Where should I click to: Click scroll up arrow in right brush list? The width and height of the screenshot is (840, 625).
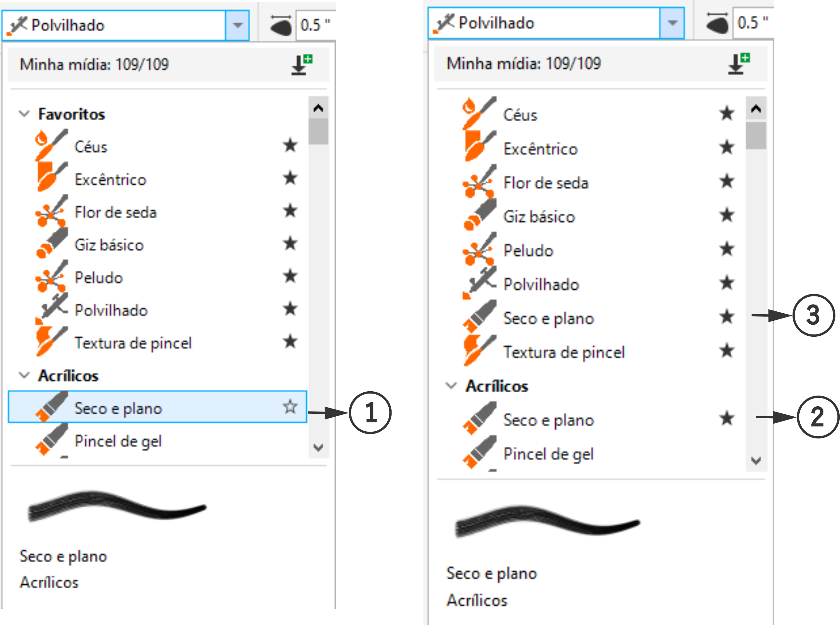[756, 109]
